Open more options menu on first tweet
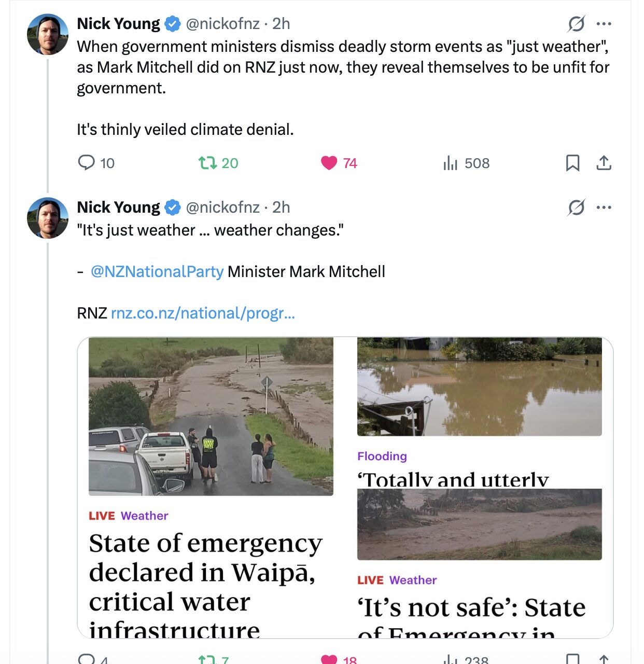Screen dimensions: 644x664 click(x=604, y=23)
